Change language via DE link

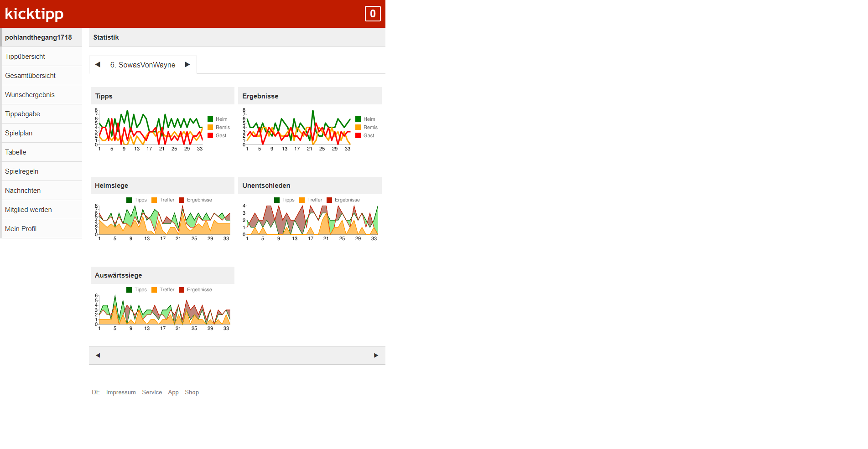coord(96,392)
